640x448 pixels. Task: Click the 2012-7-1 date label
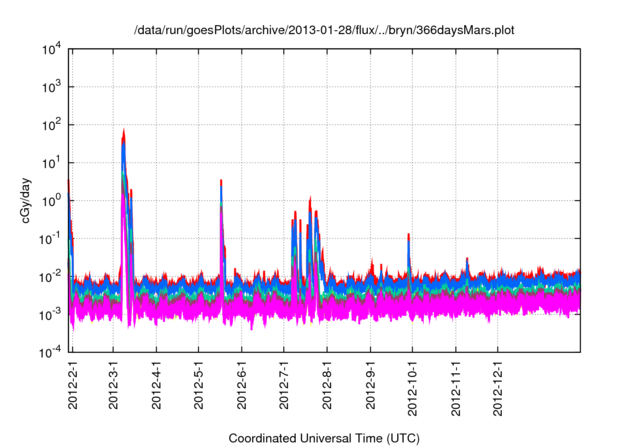284,385
